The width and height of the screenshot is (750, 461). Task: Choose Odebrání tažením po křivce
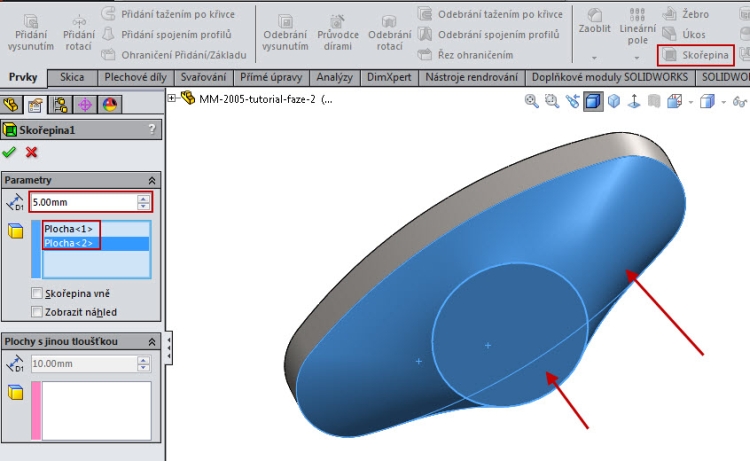pyautogui.click(x=490, y=14)
